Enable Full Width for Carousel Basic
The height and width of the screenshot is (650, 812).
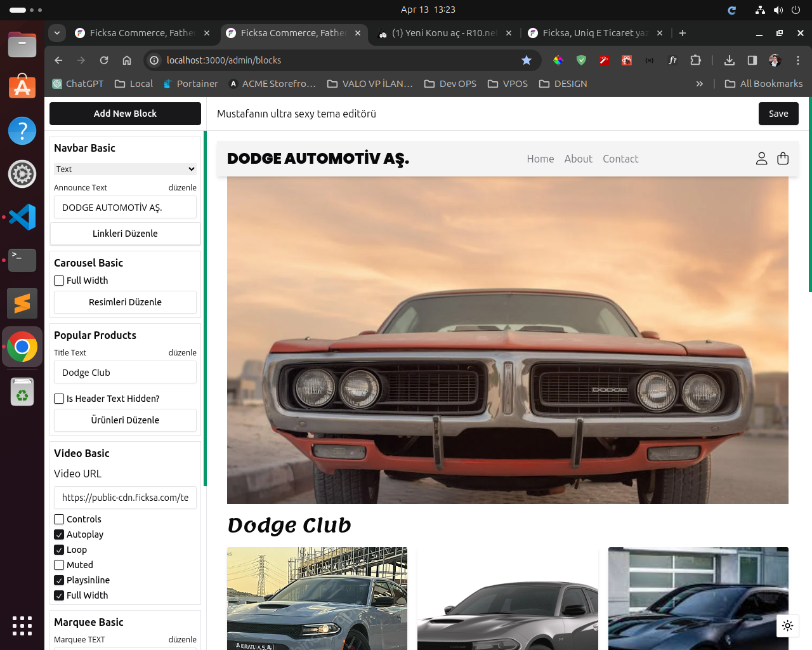[x=59, y=281]
